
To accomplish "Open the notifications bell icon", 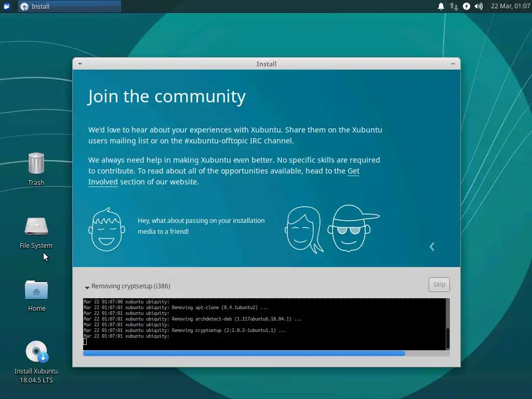I will pyautogui.click(x=441, y=6).
